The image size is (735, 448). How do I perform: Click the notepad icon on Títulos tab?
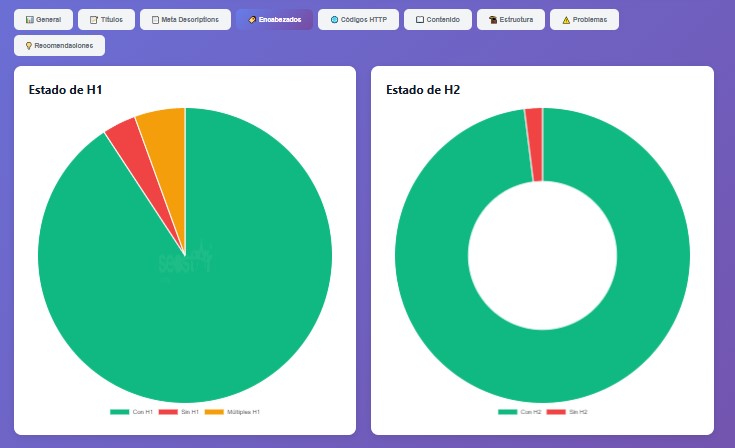point(94,20)
